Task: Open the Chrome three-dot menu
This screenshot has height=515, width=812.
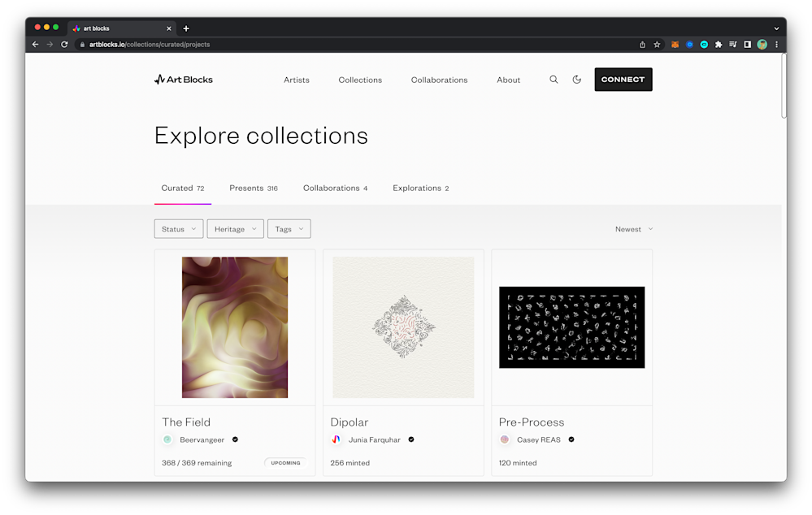Action: [x=776, y=45]
